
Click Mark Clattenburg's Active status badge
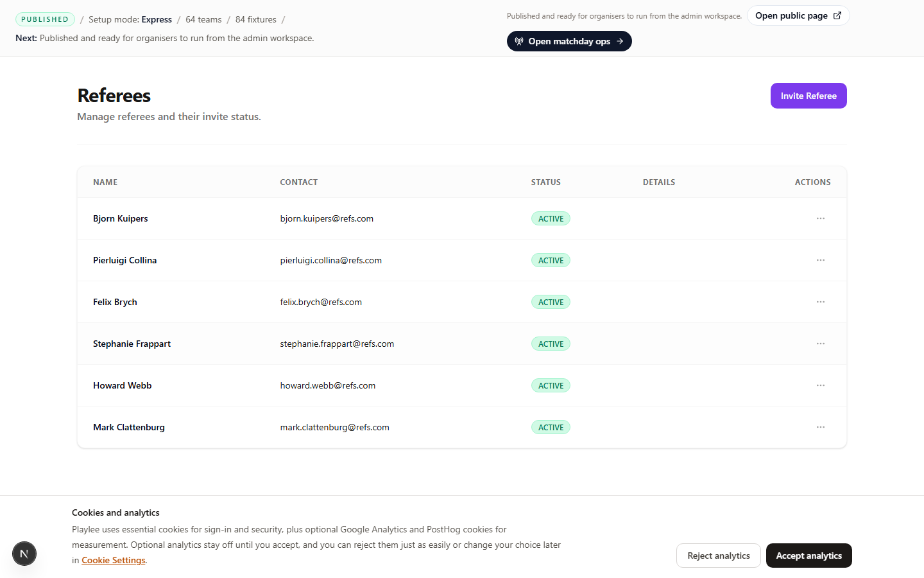(551, 427)
